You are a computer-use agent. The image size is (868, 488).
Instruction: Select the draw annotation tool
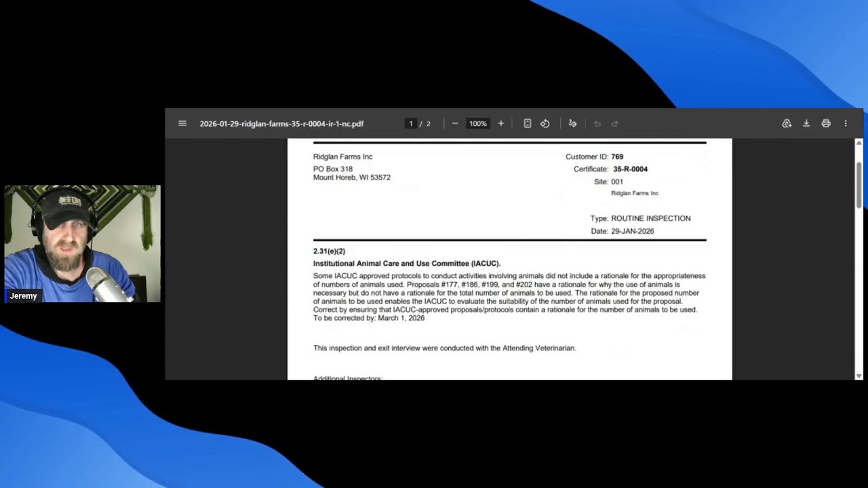tap(572, 123)
